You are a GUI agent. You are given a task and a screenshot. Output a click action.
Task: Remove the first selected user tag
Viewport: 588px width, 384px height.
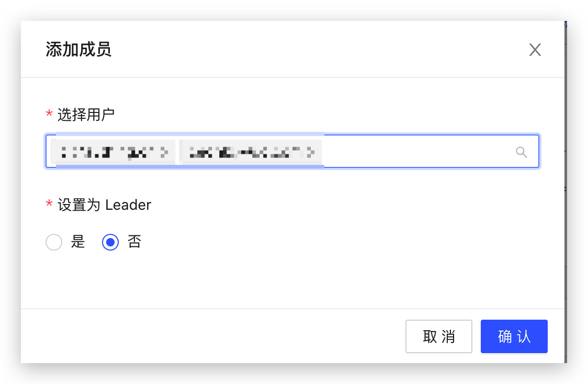[164, 152]
